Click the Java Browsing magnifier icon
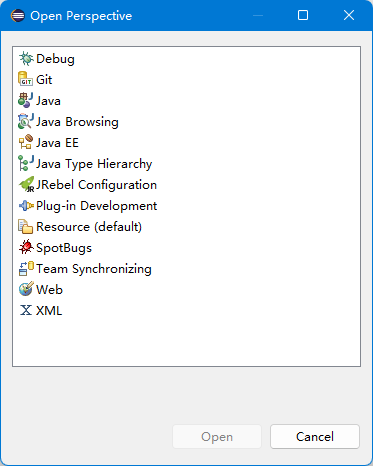373x466 pixels. tap(26, 122)
